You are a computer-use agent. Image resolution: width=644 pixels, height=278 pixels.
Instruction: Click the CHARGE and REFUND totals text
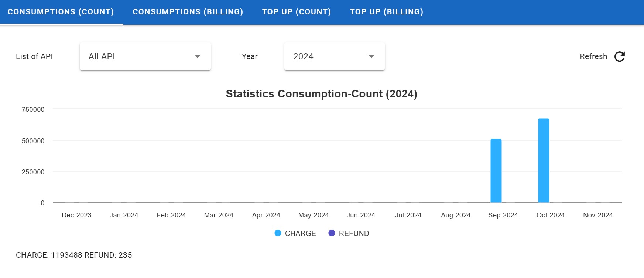[x=74, y=255]
